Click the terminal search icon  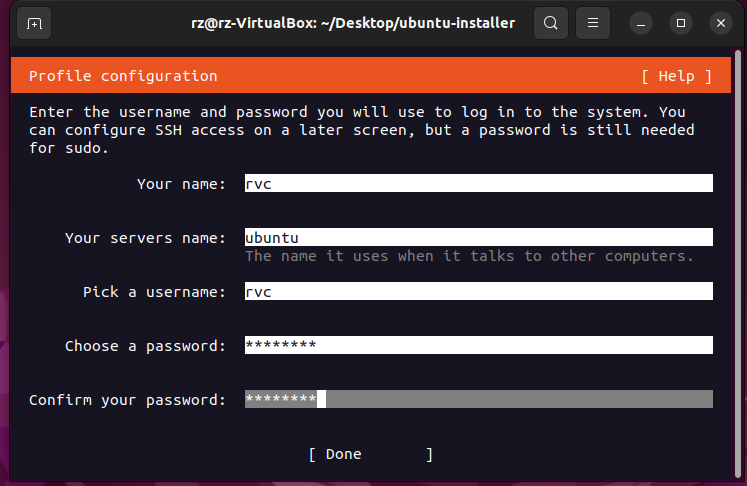pyautogui.click(x=550, y=22)
